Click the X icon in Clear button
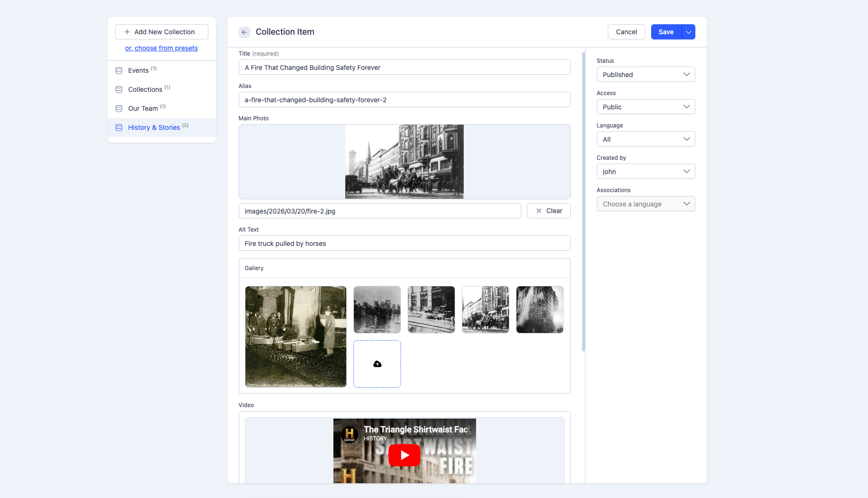 (x=539, y=211)
